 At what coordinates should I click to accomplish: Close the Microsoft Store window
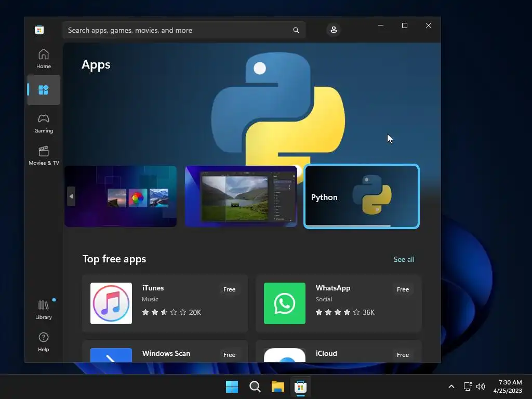tap(429, 25)
